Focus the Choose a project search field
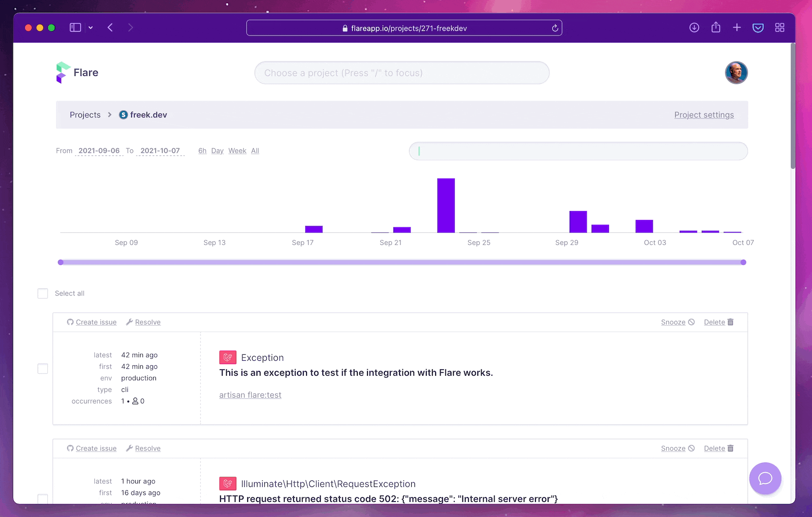812x517 pixels. point(402,73)
